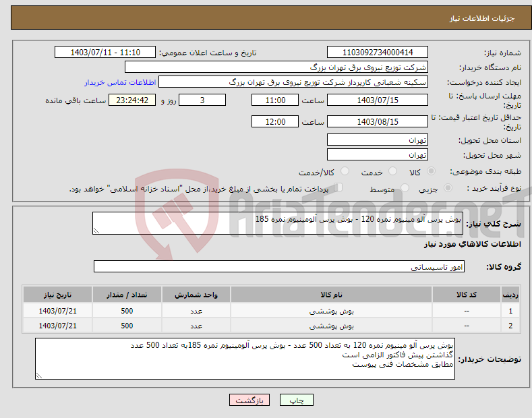
Task: Click the request creator سکینه شعبانی field
Action: coord(293,82)
